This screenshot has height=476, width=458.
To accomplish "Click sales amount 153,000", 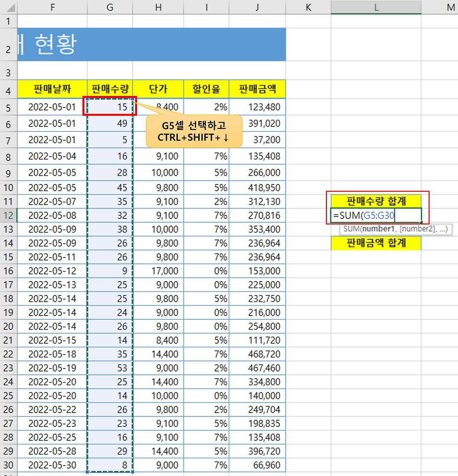I will coord(257,271).
